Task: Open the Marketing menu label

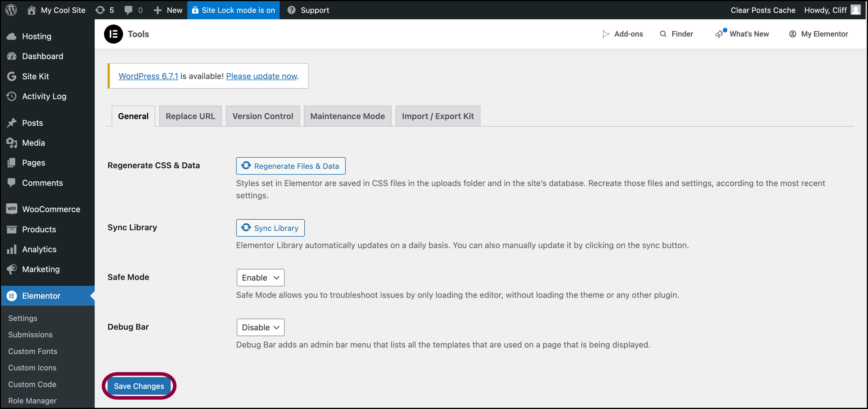Action: 41,269
